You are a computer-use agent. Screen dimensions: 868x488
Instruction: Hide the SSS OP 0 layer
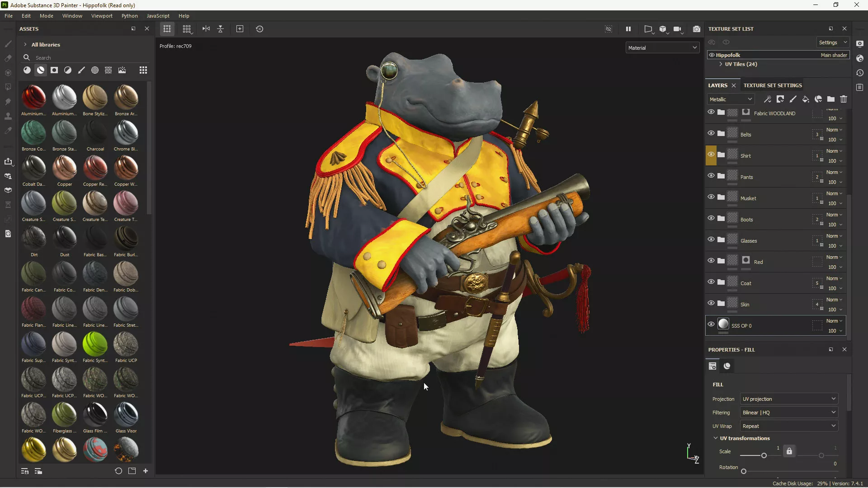711,324
